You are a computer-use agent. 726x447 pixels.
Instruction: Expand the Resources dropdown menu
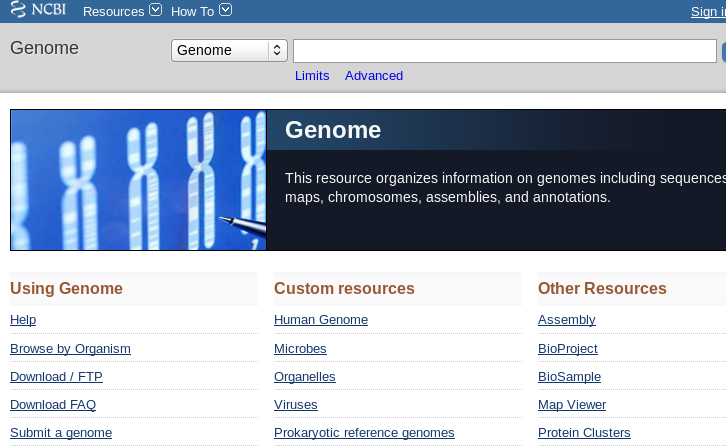pos(121,11)
